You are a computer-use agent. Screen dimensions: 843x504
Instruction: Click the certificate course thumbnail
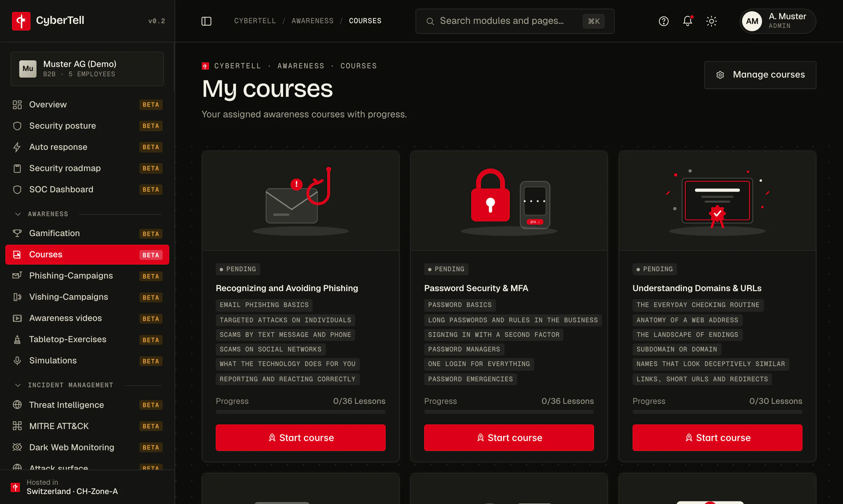pos(717,201)
